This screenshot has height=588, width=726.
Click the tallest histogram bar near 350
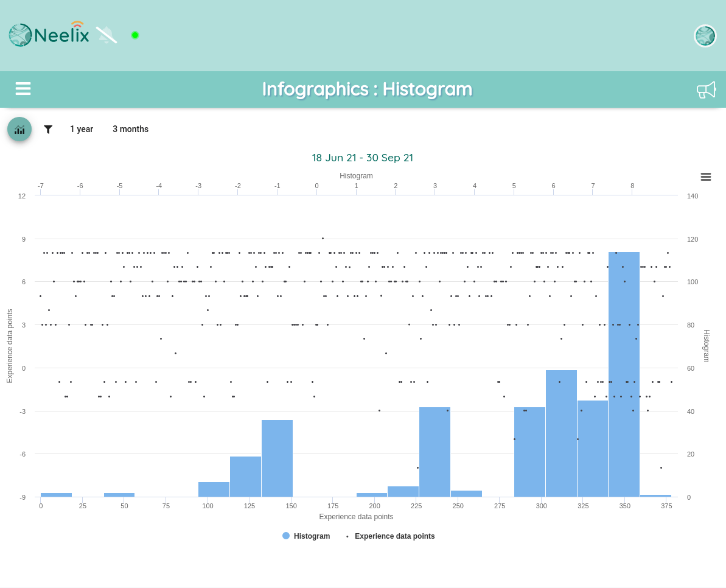(624, 374)
